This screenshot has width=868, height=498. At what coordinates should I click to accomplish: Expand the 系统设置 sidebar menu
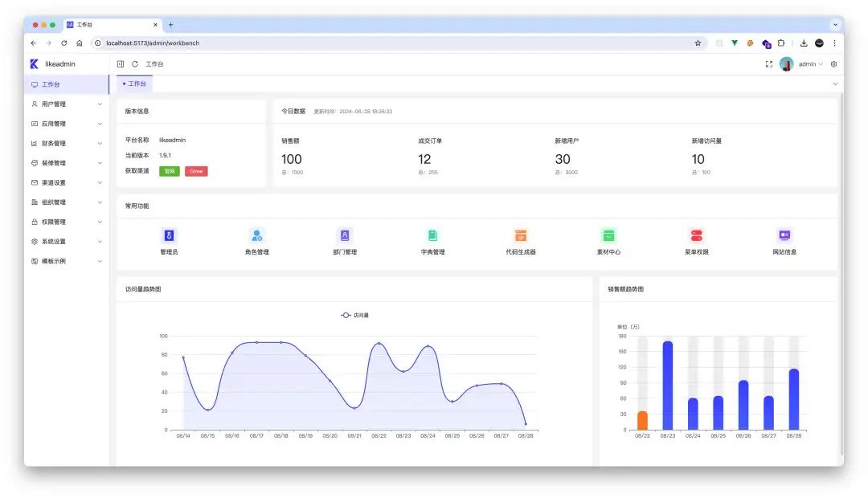66,242
